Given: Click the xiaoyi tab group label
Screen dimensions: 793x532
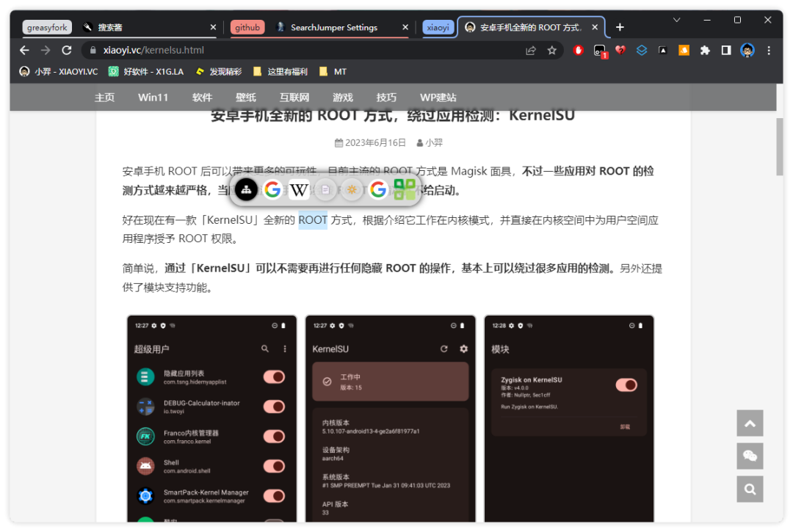Looking at the screenshot, I should click(438, 27).
